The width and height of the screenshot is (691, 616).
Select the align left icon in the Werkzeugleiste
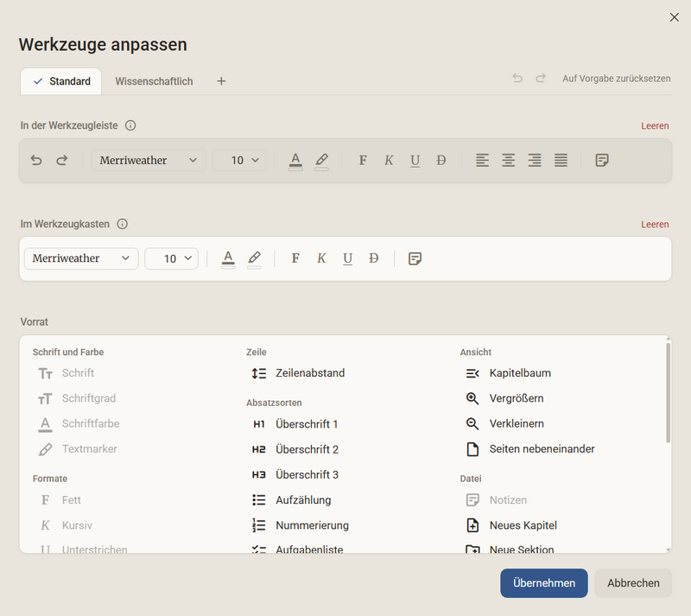coord(482,160)
